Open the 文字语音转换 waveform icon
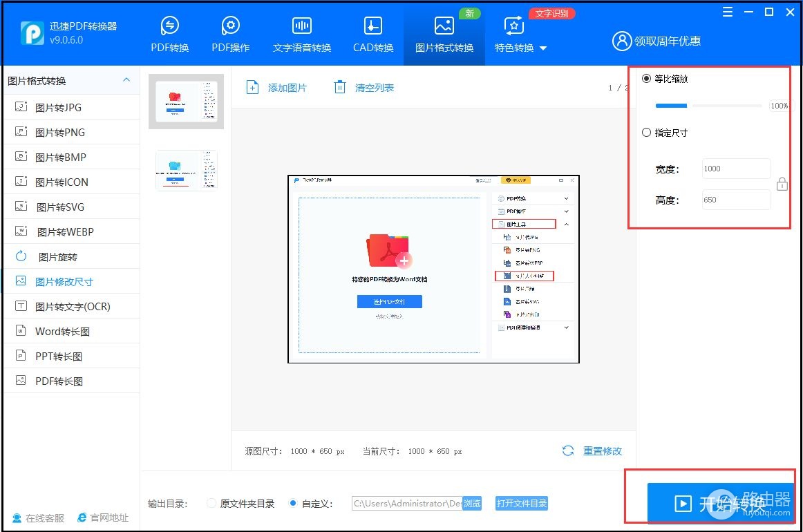Viewport: 803px width, 532px height. click(301, 25)
